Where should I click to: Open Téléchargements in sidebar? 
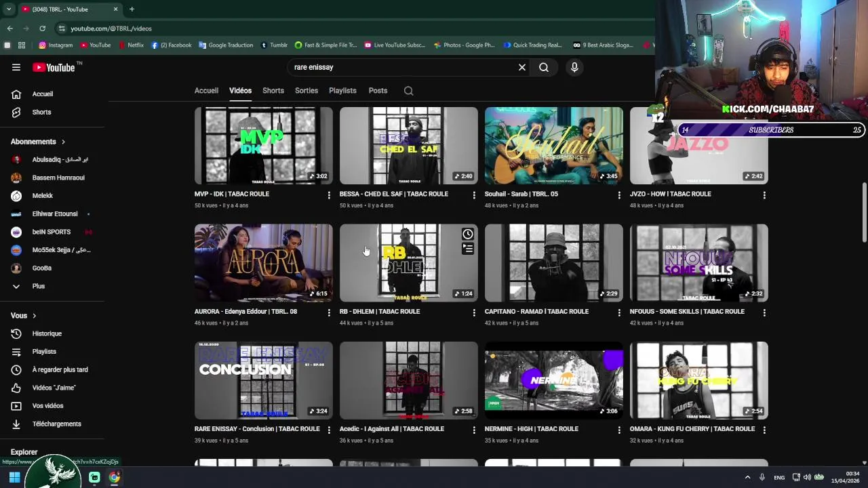click(x=52, y=424)
